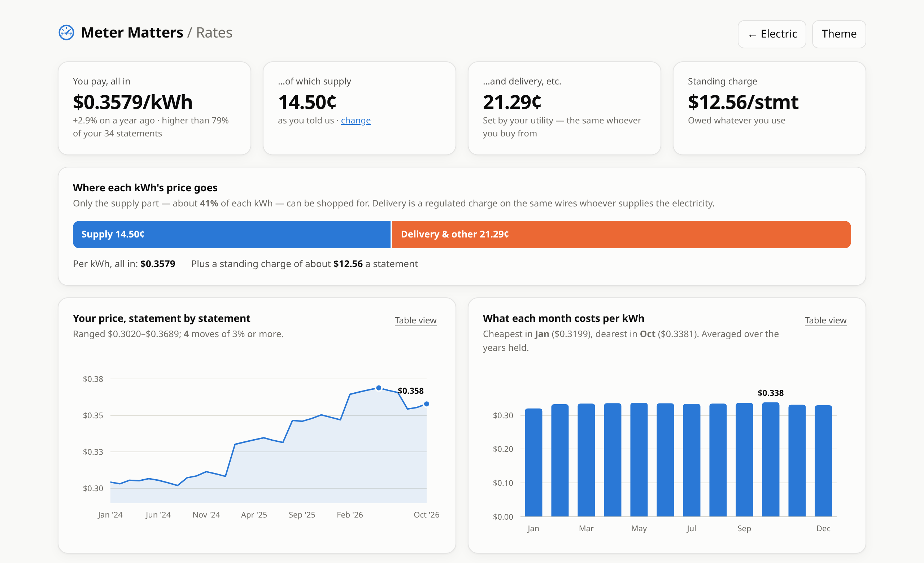
Task: Click the 'Per kWh, all in: $0.3579' text
Action: (x=124, y=264)
